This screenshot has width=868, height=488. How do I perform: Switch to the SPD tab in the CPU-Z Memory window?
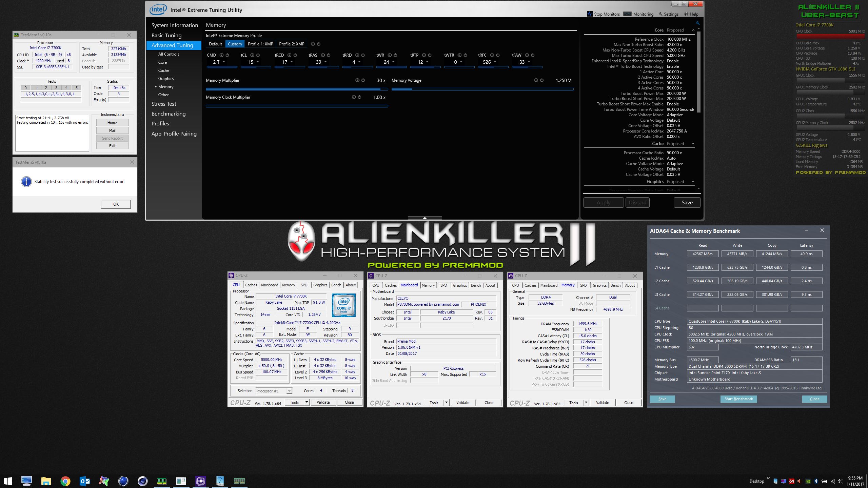point(583,285)
